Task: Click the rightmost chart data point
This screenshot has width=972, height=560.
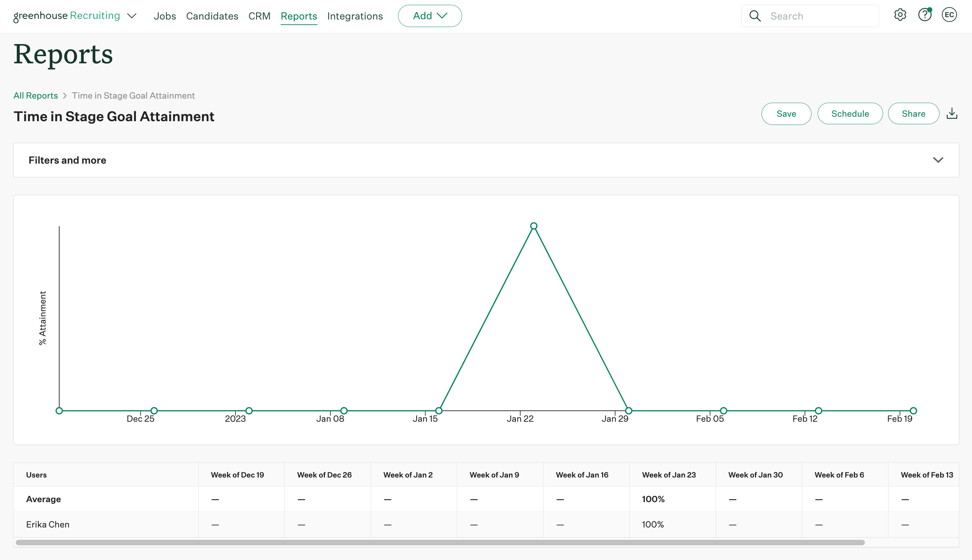Action: tap(913, 411)
